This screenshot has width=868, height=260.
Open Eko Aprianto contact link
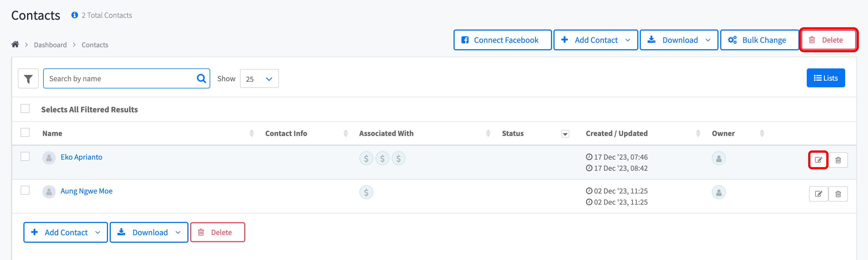tap(81, 157)
